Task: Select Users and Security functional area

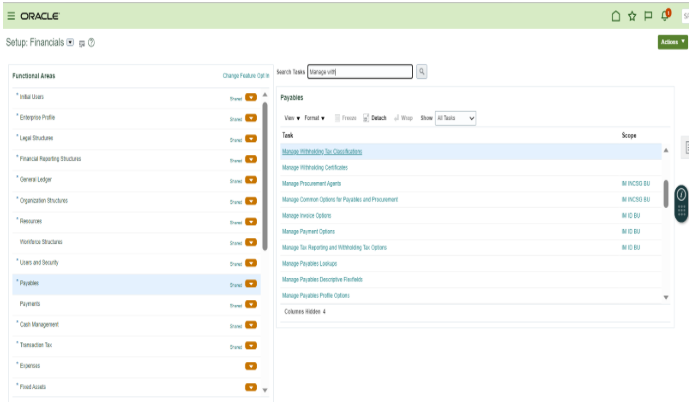Action: tap(39, 263)
